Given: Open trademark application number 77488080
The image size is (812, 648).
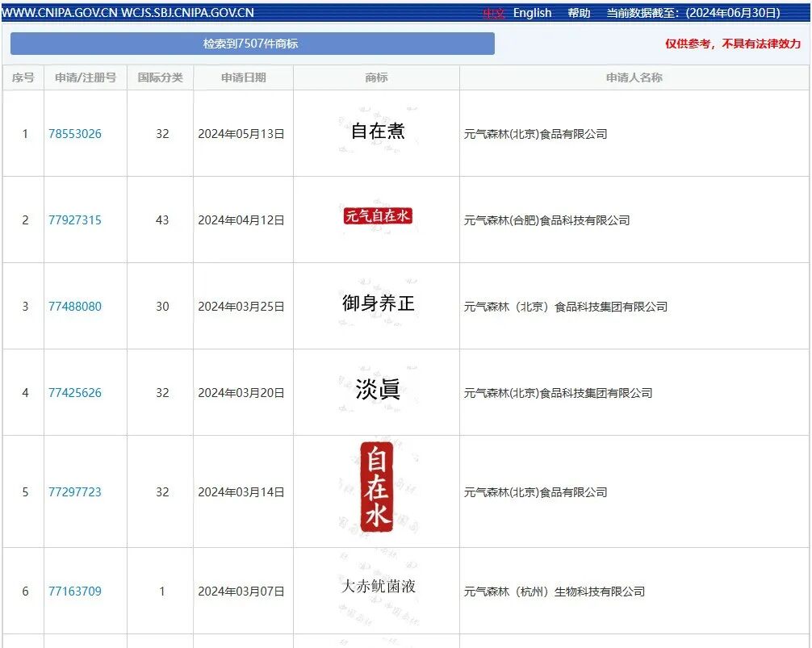Looking at the screenshot, I should [76, 307].
